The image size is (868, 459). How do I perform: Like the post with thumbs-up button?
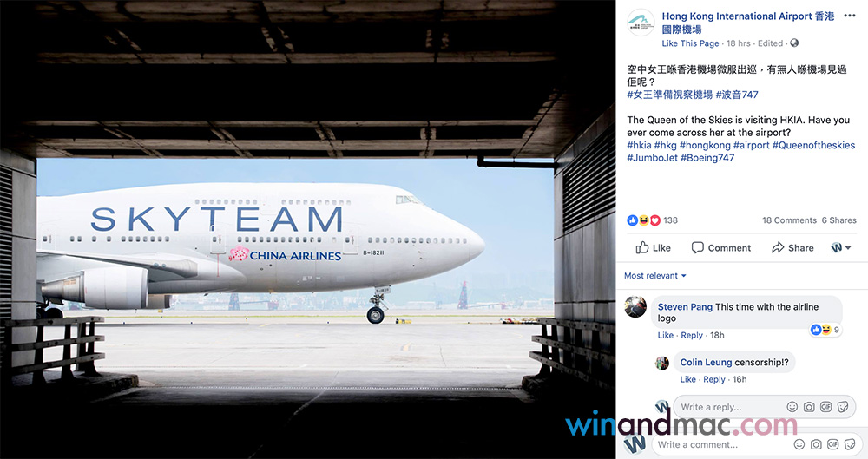(x=653, y=247)
